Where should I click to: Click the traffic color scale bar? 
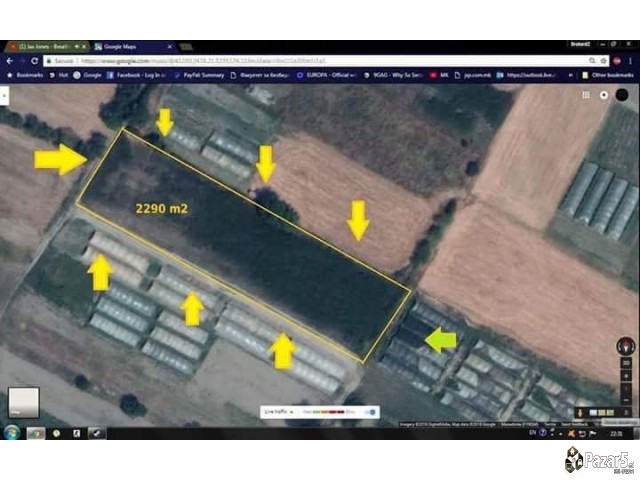pos(330,411)
